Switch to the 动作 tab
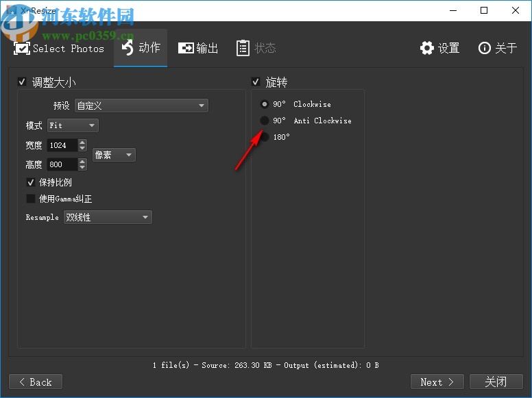Screen dimensions: 532x398 141,48
